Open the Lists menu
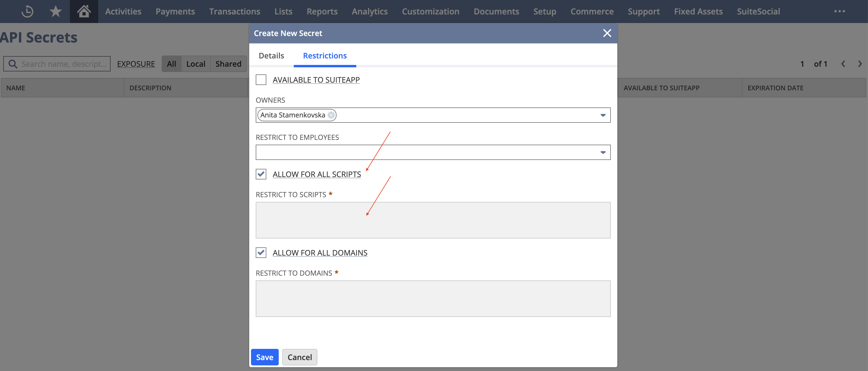Image resolution: width=868 pixels, height=371 pixels. point(283,12)
